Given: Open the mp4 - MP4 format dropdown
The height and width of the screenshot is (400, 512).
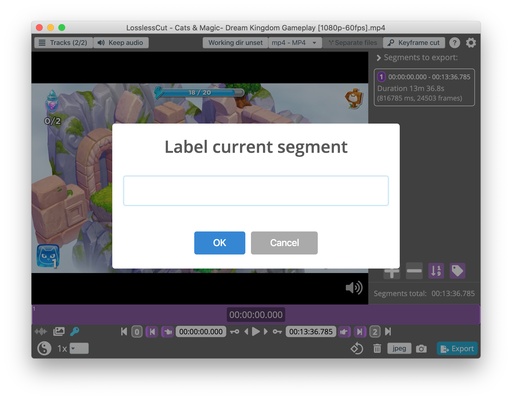Looking at the screenshot, I should 294,43.
